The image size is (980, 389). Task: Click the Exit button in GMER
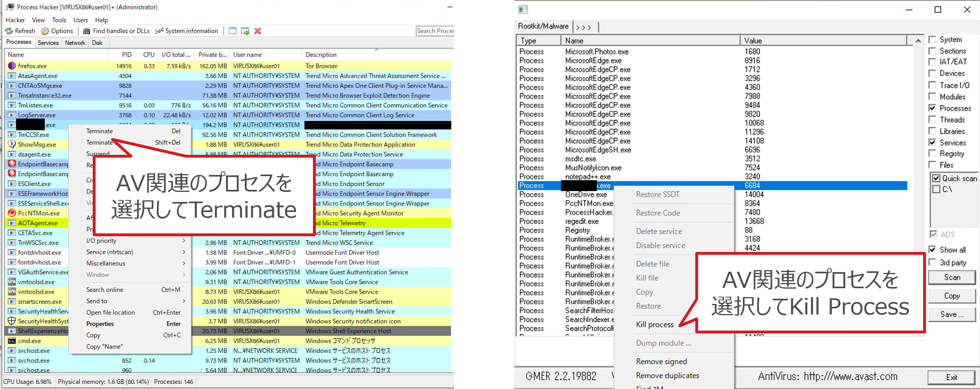coord(951,377)
